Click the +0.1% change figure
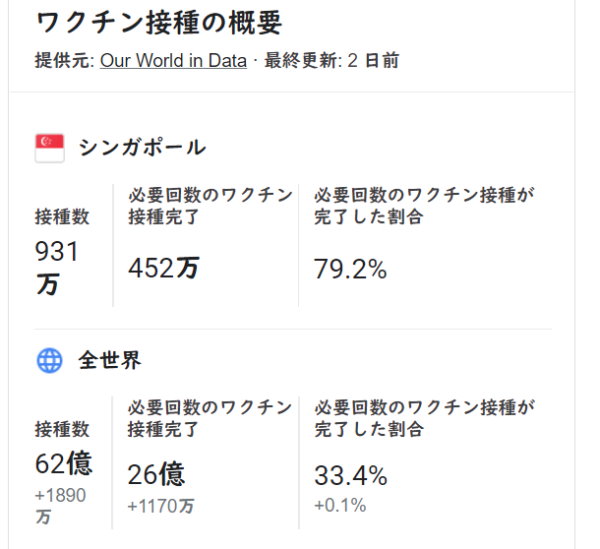This screenshot has height=549, width=600. pos(340,506)
